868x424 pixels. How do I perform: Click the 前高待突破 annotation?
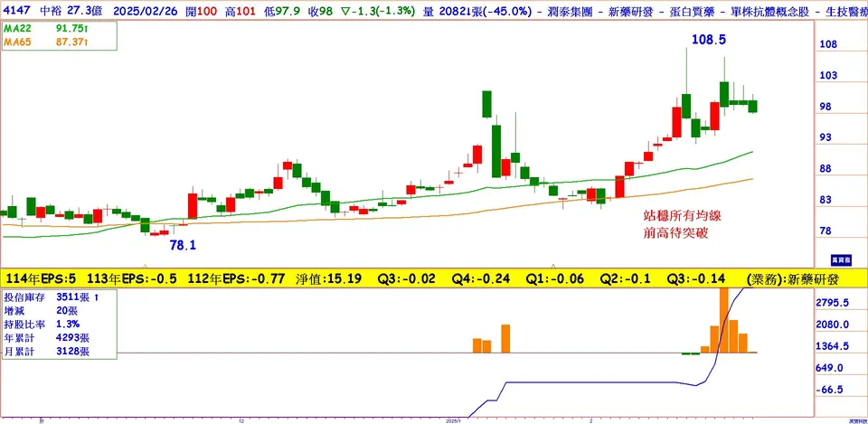[x=675, y=233]
